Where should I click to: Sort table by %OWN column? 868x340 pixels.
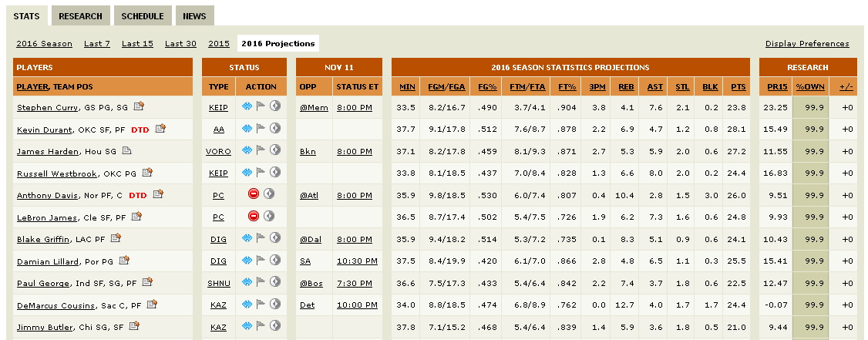pyautogui.click(x=810, y=86)
